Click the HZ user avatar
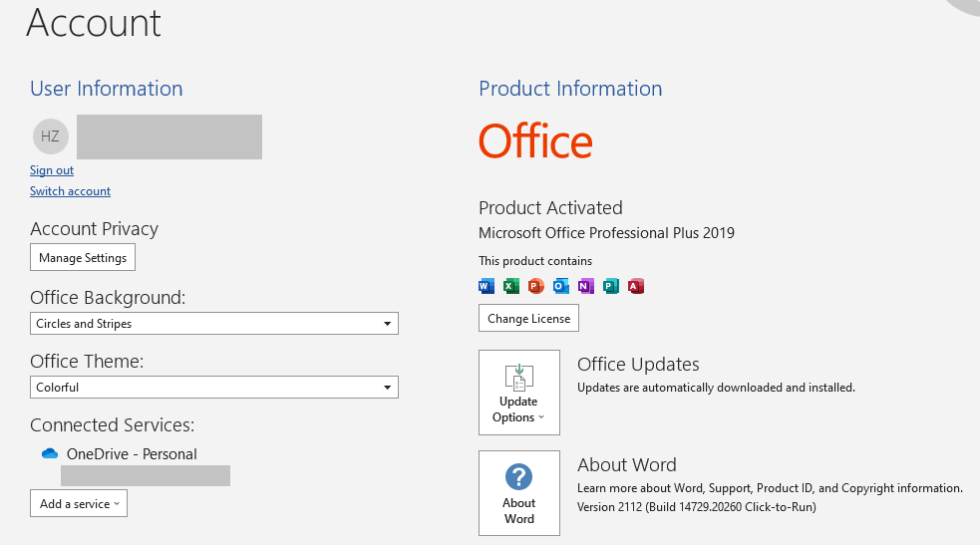This screenshot has width=980, height=545. (51, 136)
